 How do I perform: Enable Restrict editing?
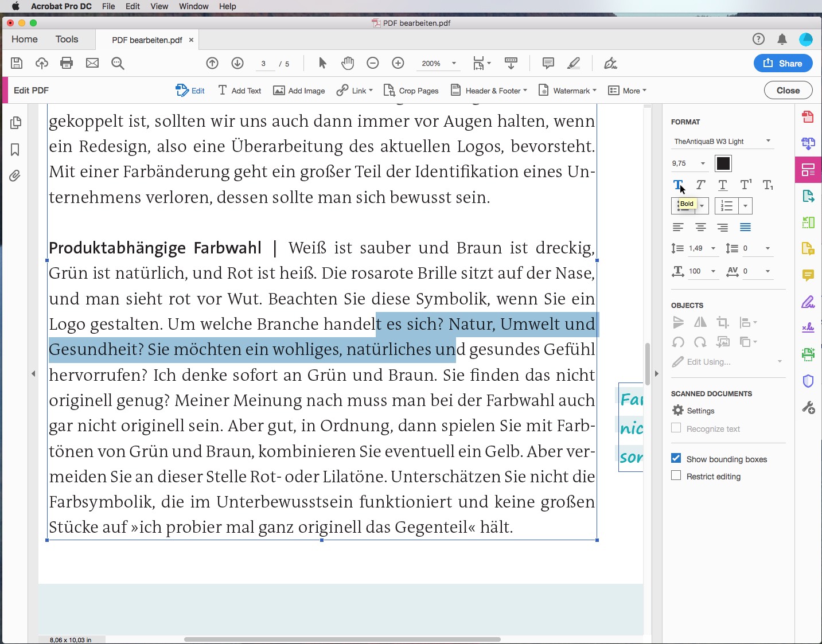tap(676, 476)
